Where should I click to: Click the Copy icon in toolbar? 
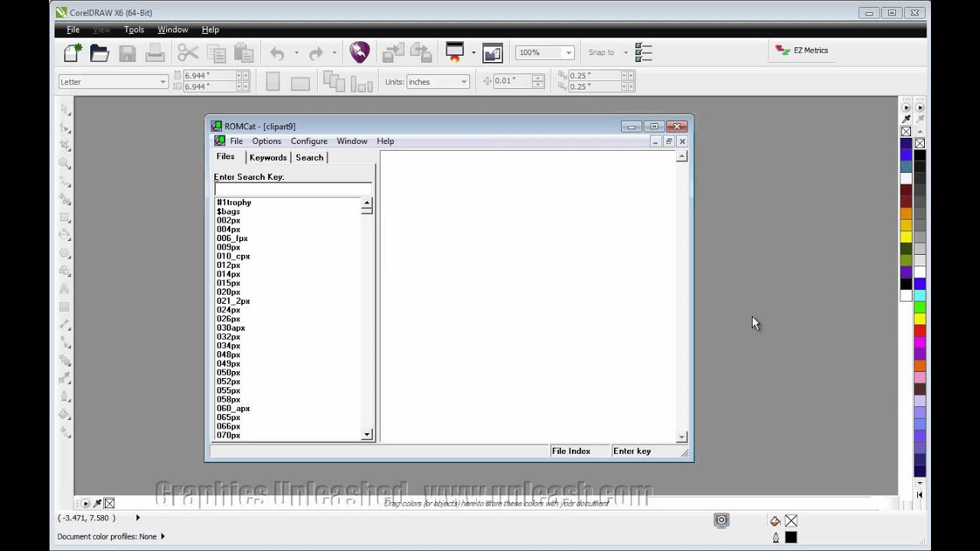click(x=217, y=53)
